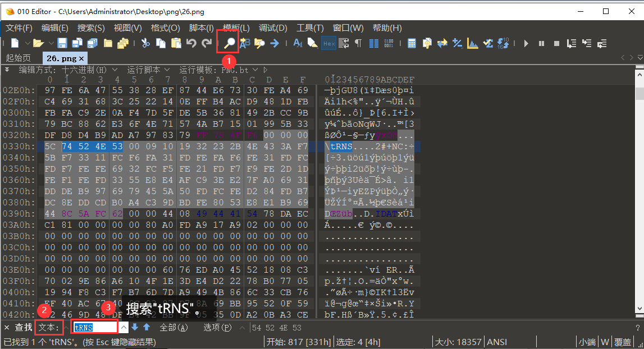Click the Run script play icon
Image resolution: width=644 pixels, height=349 pixels.
click(x=526, y=43)
